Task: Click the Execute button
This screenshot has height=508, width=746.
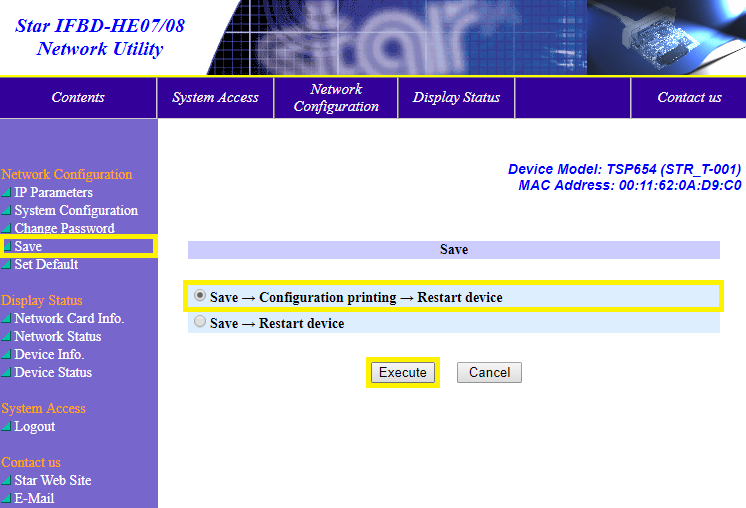Action: pyautogui.click(x=402, y=372)
